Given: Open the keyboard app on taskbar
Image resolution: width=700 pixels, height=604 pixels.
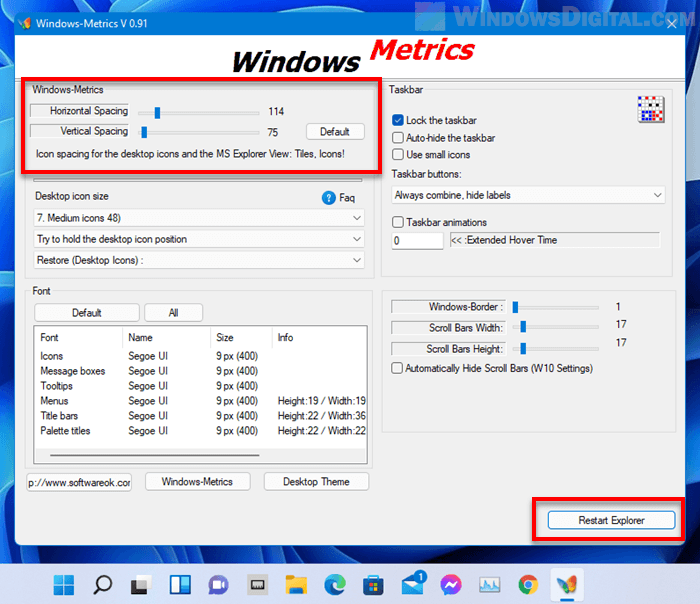Looking at the screenshot, I should point(258,584).
